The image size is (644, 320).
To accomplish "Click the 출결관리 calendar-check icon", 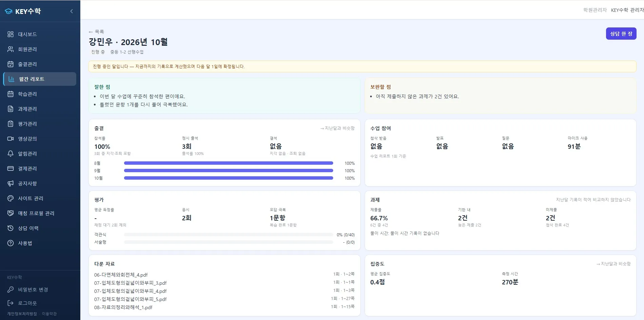I will [11, 64].
